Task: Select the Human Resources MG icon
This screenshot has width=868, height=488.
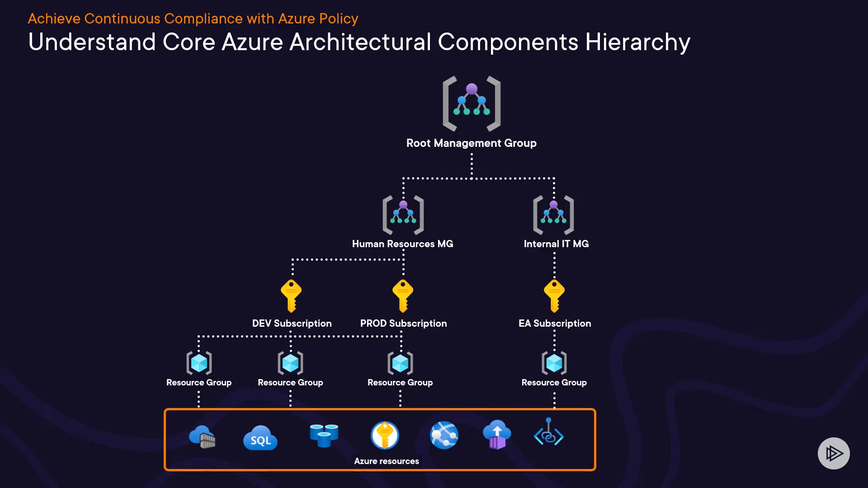Action: (403, 215)
